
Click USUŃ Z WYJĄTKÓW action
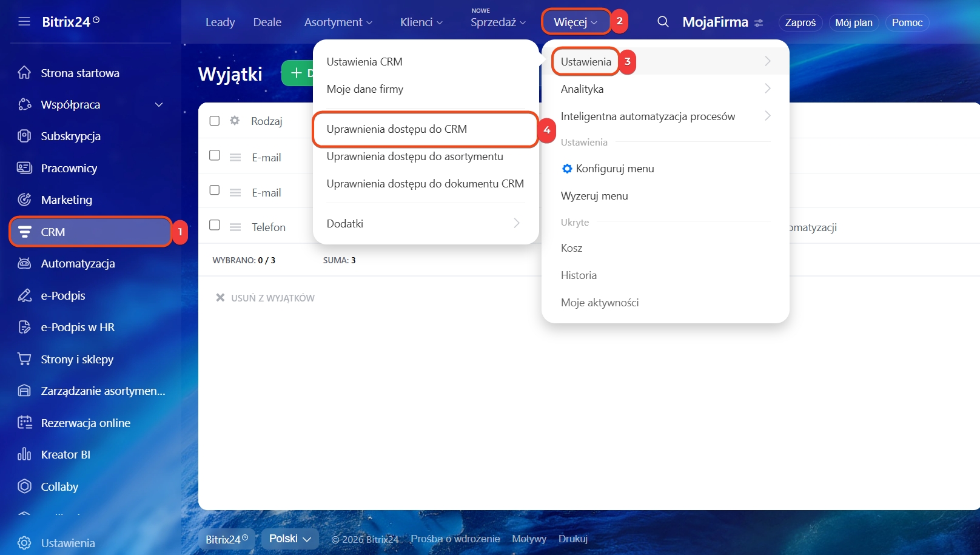[272, 298]
